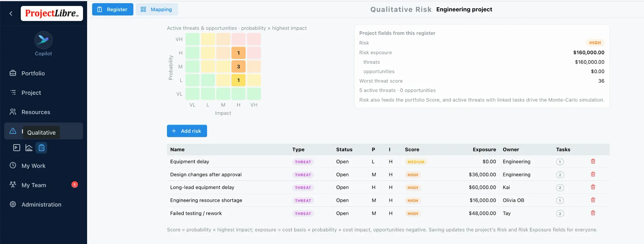
Task: Delete the Equipment delay risk
Action: click(x=593, y=161)
